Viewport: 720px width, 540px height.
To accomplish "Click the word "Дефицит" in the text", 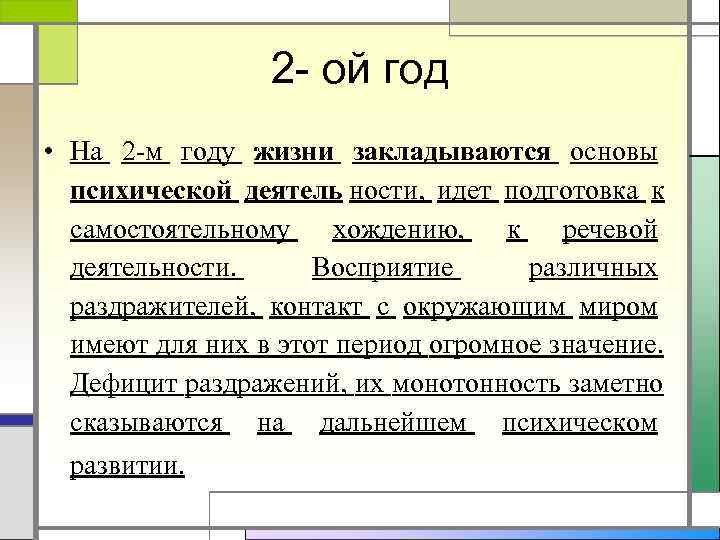I will (x=123, y=384).
